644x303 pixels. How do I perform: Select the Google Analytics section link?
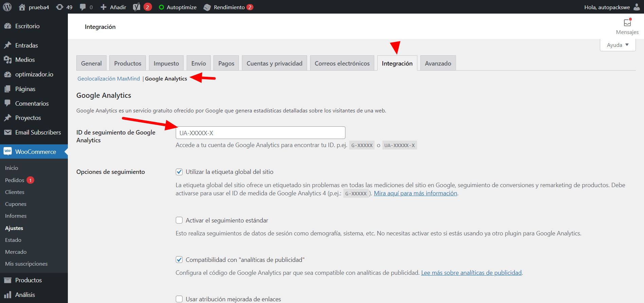[166, 78]
